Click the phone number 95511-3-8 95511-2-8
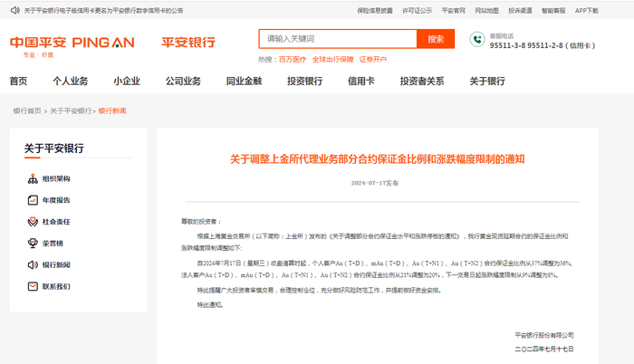634x364 pixels. 543,45
